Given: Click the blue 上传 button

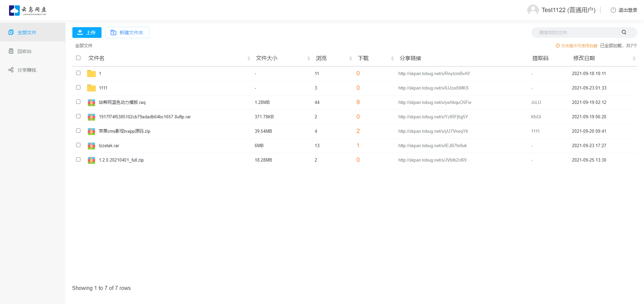Looking at the screenshot, I should pyautogui.click(x=87, y=33).
